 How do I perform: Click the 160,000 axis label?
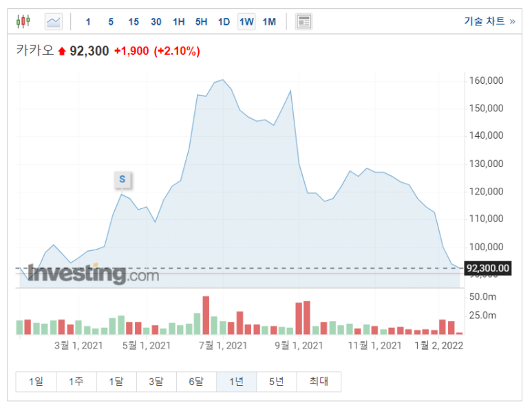coord(486,80)
